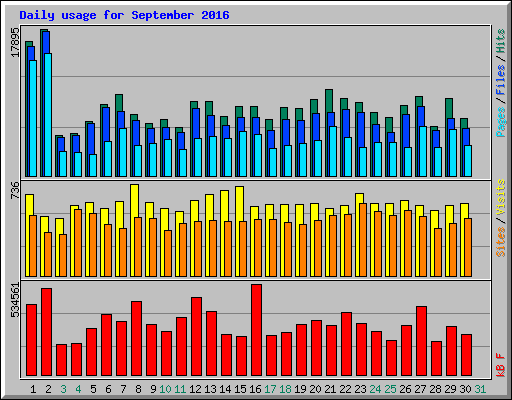Viewport: 512px width, 400px height.
Task: Click day label '30' on the x-axis
Action: coord(465,389)
